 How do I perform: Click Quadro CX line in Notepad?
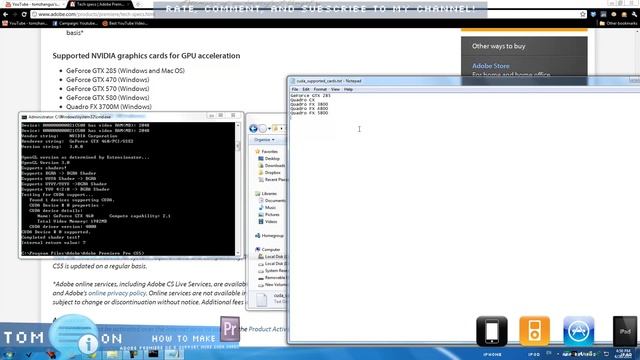click(x=302, y=100)
